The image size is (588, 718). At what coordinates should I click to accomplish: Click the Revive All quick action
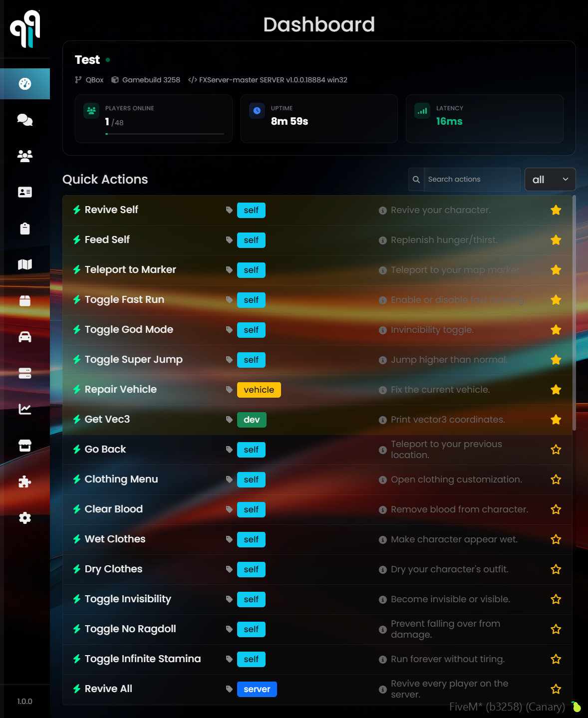click(108, 689)
